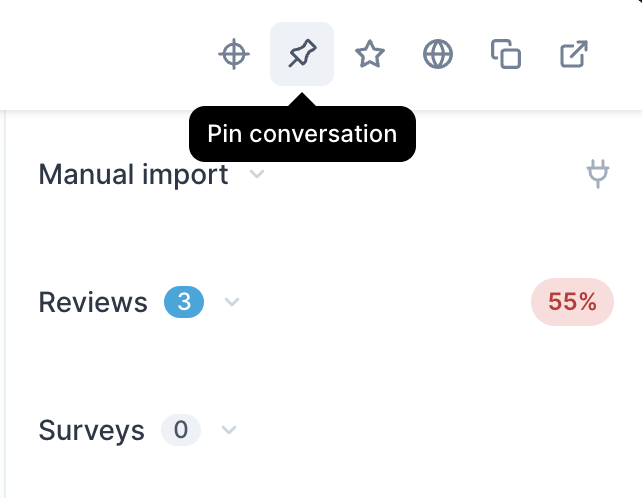This screenshot has width=642, height=498.
Task: Click the highlighted background behind the pin icon
Action: (x=302, y=54)
